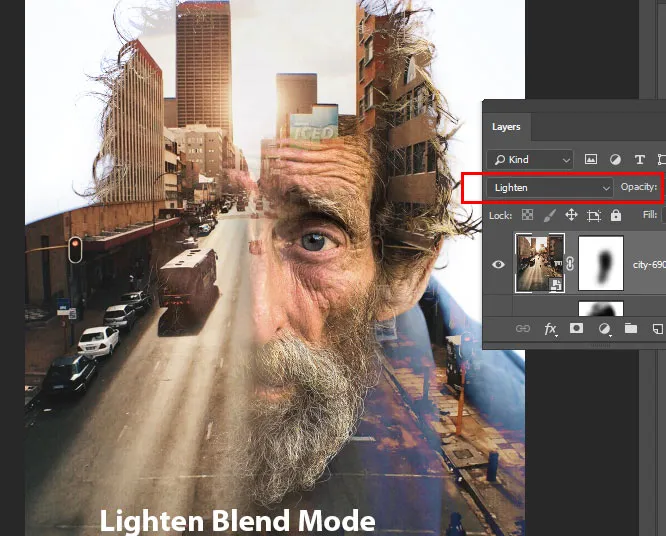666x536 pixels.
Task: Click the mask link chain icon on city layer
Action: [570, 264]
